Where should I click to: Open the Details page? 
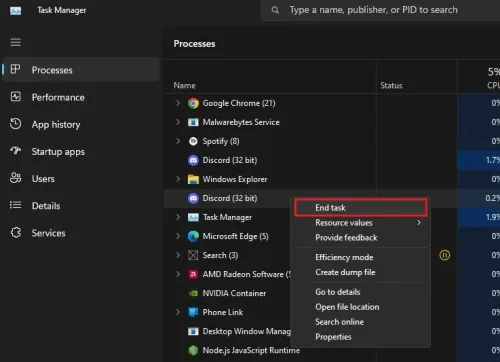coord(81,206)
